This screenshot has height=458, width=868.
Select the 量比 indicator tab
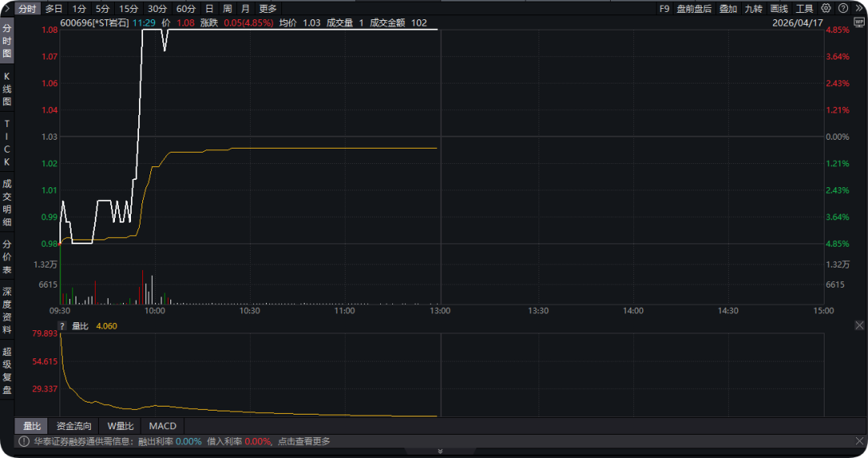point(31,425)
